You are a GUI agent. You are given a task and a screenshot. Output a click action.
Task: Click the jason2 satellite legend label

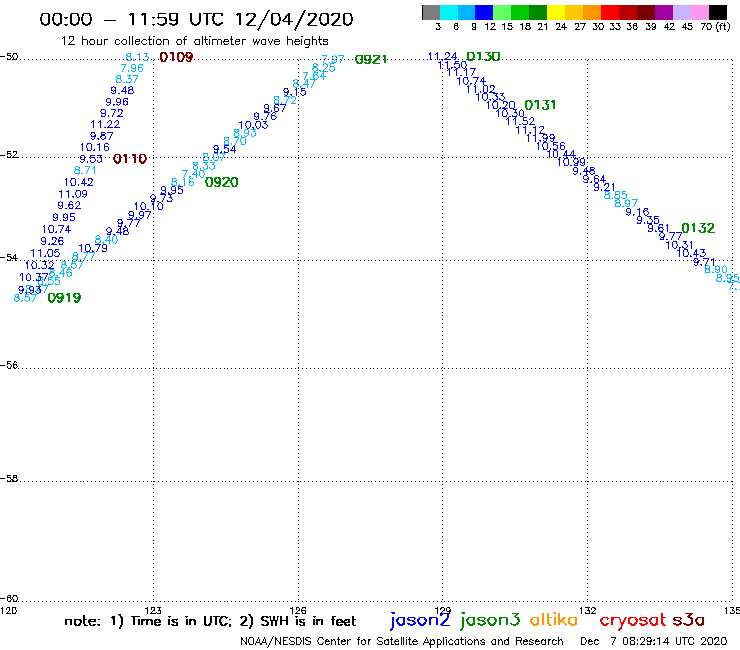click(x=420, y=620)
